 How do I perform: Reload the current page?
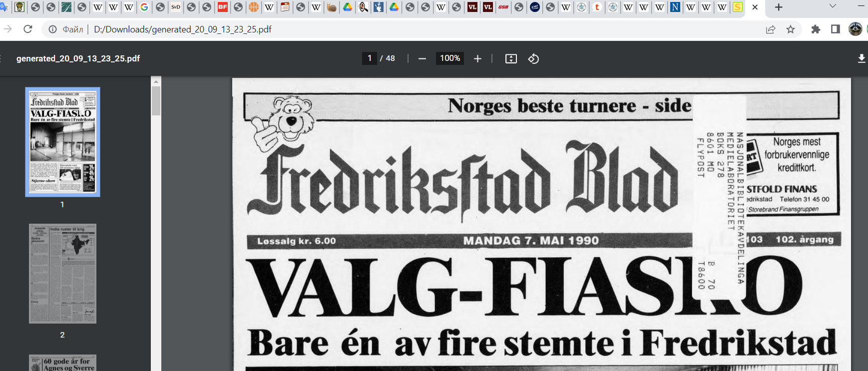pyautogui.click(x=28, y=29)
